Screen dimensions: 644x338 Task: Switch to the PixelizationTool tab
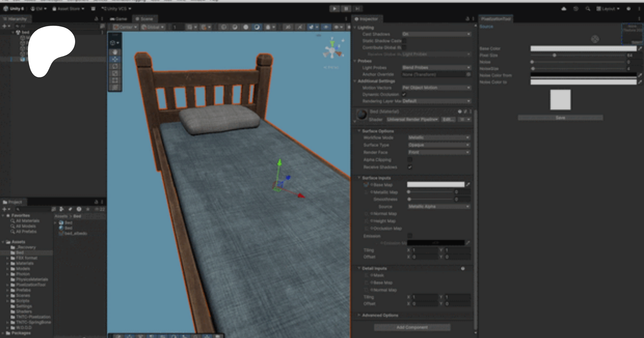pos(496,19)
